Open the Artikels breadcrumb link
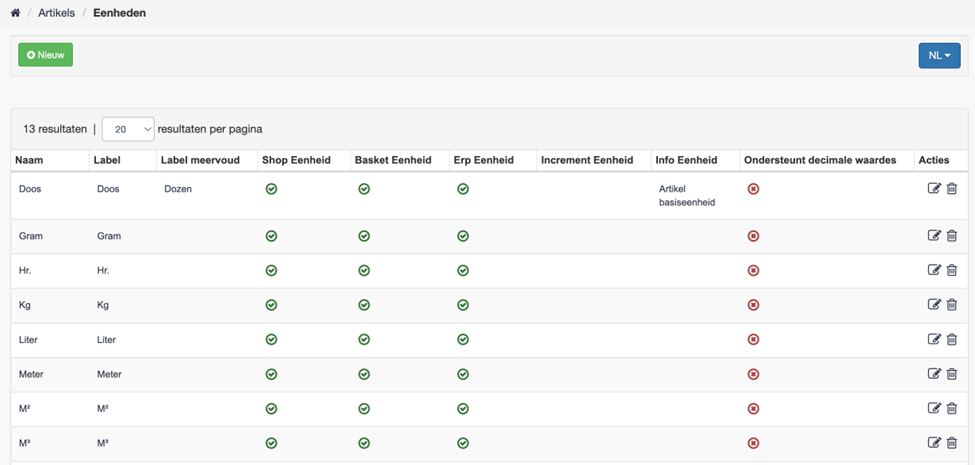Image resolution: width=975 pixels, height=465 pixels. (x=57, y=12)
